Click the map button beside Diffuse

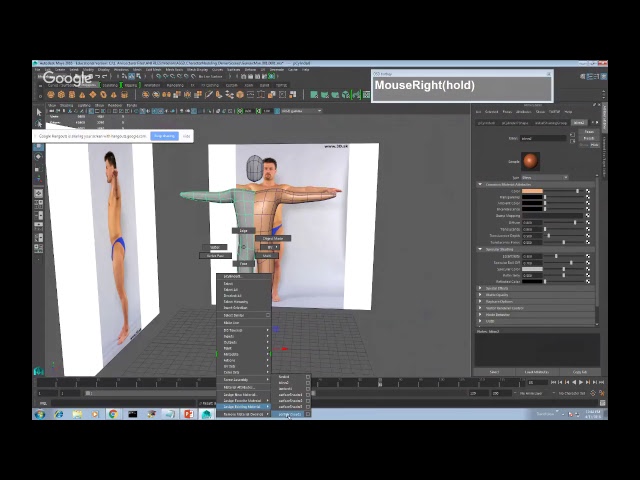point(588,222)
